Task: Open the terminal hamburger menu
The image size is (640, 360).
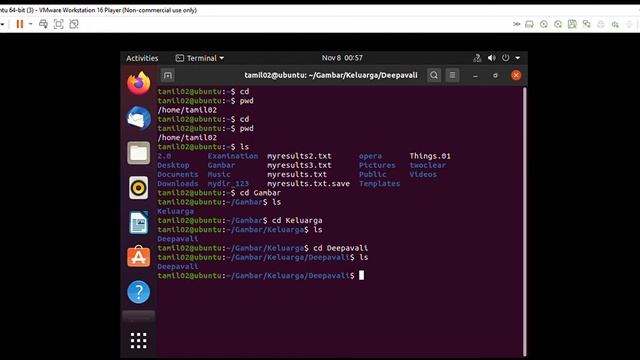Action: [452, 75]
